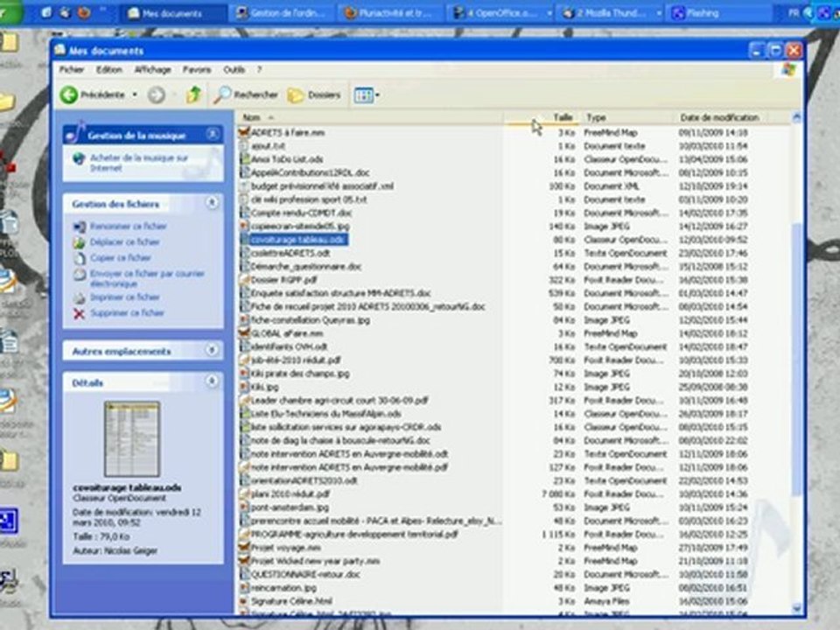Toggle the Dossiers folders pane
The height and width of the screenshot is (630, 840).
coord(314,94)
